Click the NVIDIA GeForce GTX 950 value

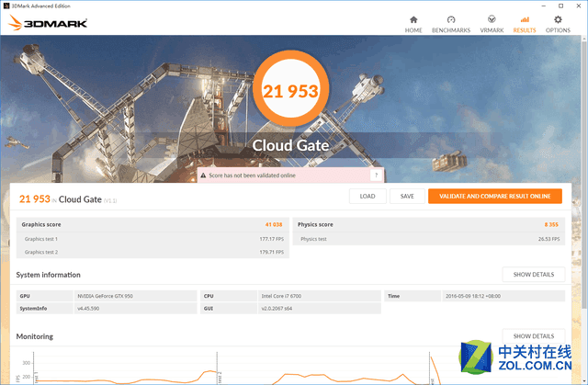pos(105,296)
